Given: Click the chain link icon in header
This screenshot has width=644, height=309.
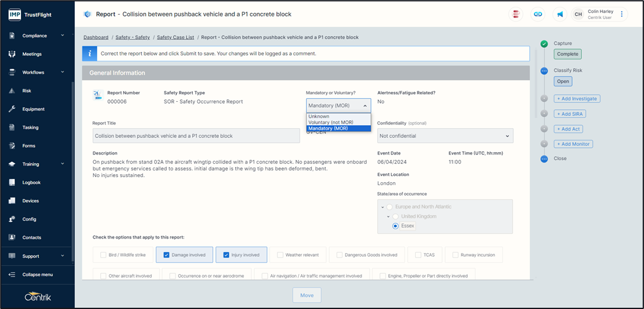Looking at the screenshot, I should click(x=538, y=14).
